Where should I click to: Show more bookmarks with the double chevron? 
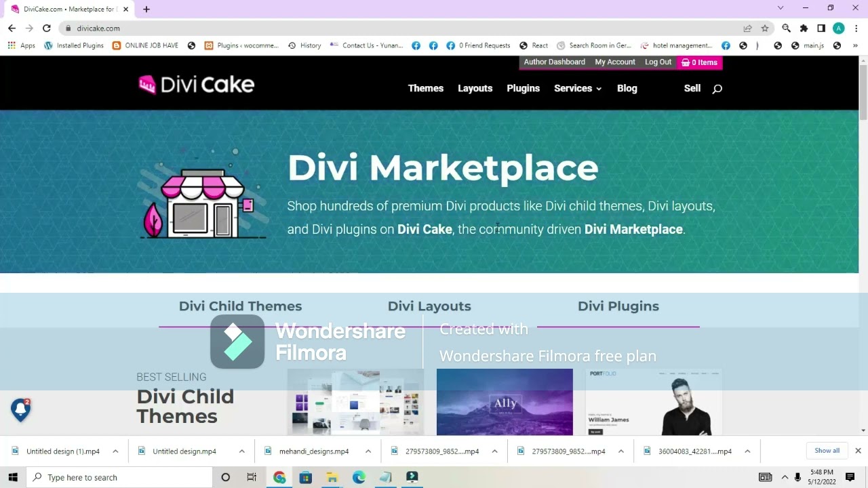coord(856,45)
